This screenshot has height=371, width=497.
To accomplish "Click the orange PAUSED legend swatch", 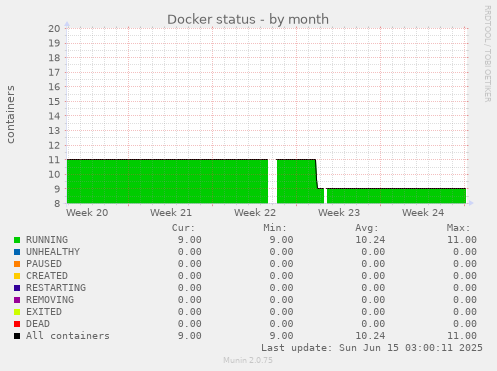I will pyautogui.click(x=17, y=264).
